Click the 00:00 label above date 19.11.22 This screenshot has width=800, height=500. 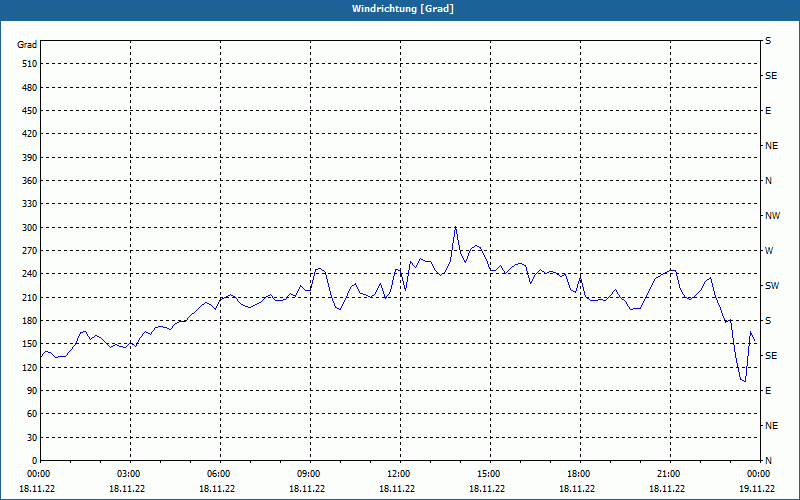(759, 474)
